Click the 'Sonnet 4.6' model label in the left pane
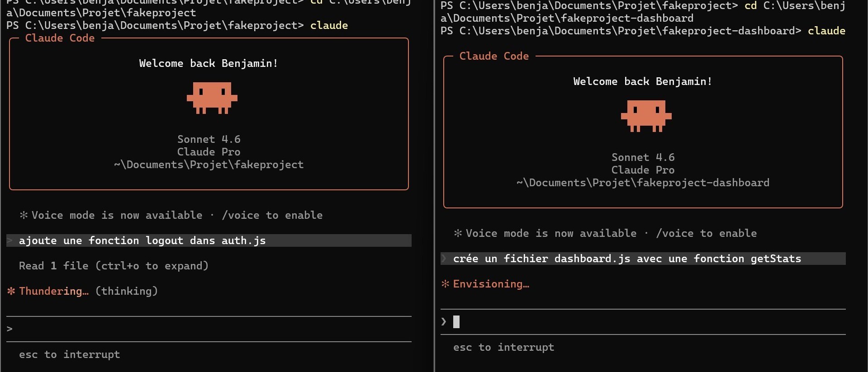 click(x=209, y=139)
